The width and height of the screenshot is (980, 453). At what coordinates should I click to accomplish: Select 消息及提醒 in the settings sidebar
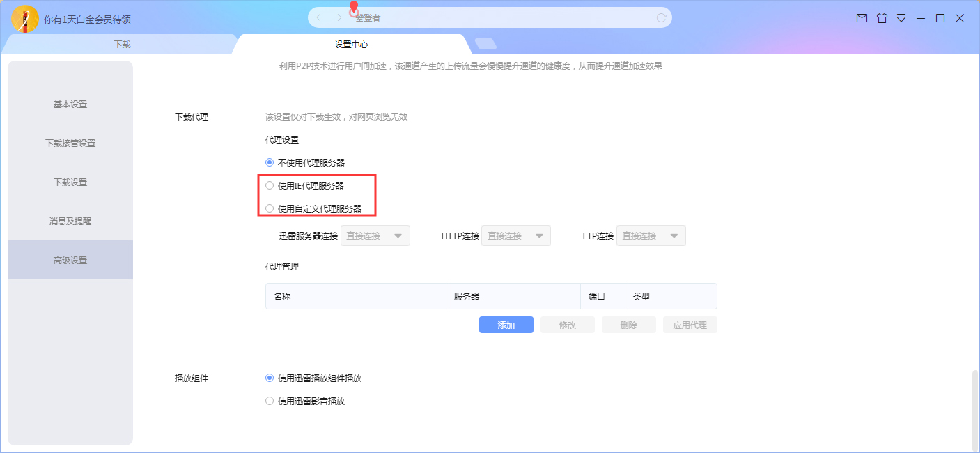click(x=70, y=221)
